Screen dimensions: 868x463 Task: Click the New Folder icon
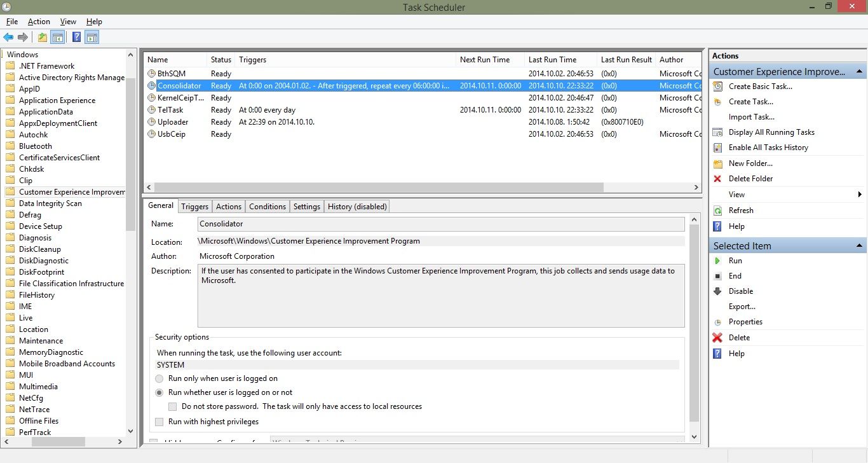(718, 163)
